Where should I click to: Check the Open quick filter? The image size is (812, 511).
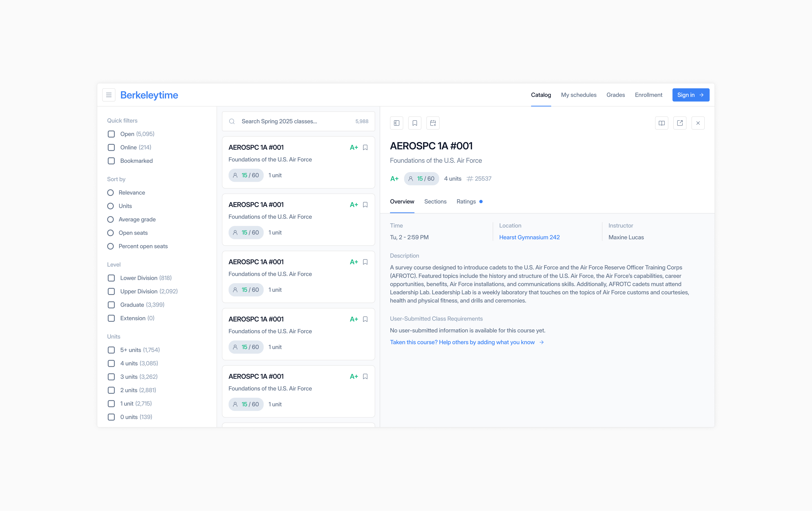[111, 134]
